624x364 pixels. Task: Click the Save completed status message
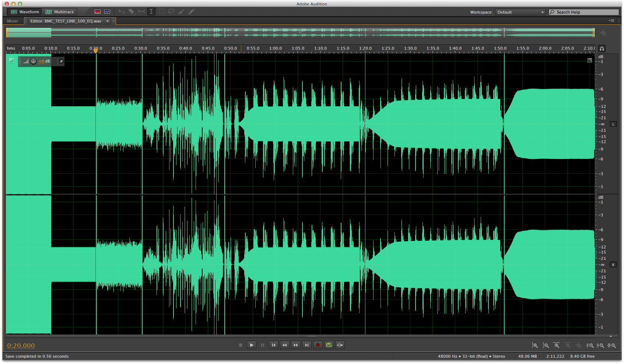(37, 356)
